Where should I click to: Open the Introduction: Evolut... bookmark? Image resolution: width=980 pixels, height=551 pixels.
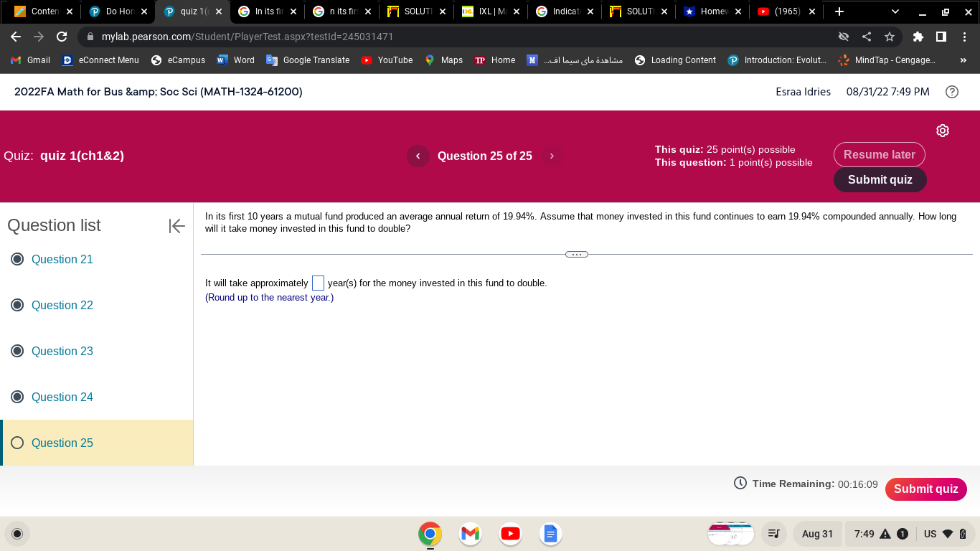click(777, 60)
